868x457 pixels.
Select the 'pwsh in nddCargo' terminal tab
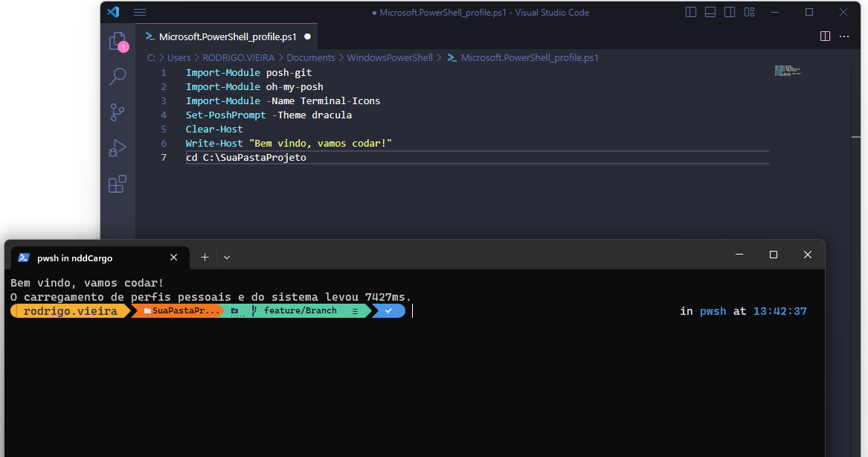pyautogui.click(x=100, y=258)
